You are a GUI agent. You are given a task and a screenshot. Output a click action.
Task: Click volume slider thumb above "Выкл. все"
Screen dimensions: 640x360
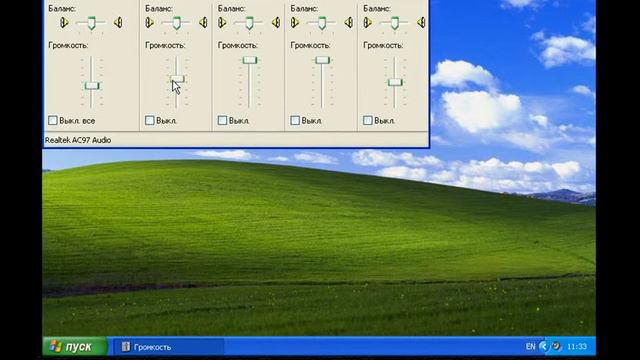coord(92,85)
